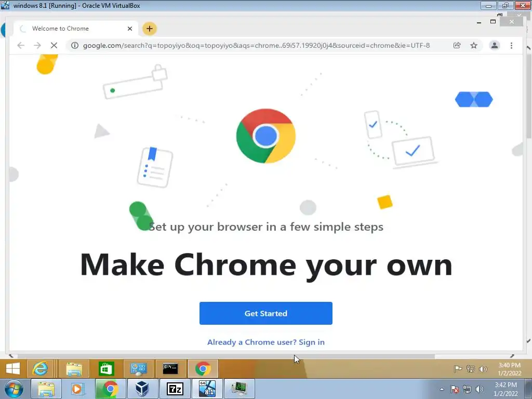Image resolution: width=532 pixels, height=399 pixels.
Task: Click Chrome's forward navigation arrow
Action: tap(37, 46)
